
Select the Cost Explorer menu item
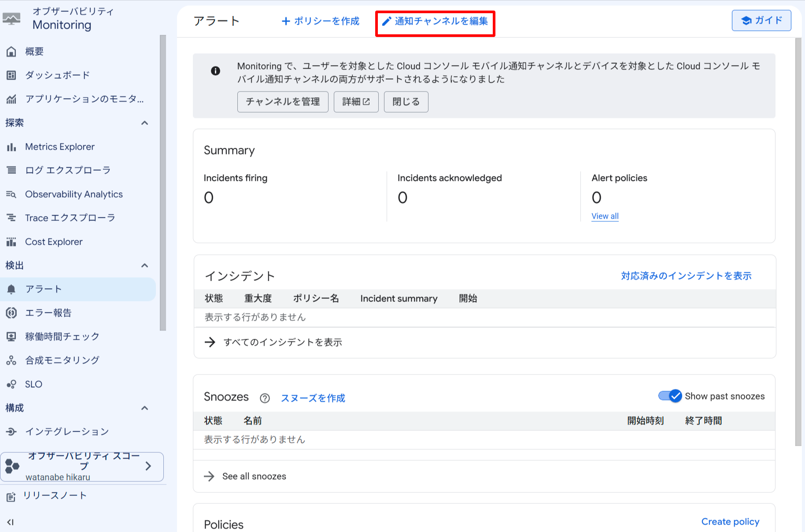pyautogui.click(x=78, y=242)
